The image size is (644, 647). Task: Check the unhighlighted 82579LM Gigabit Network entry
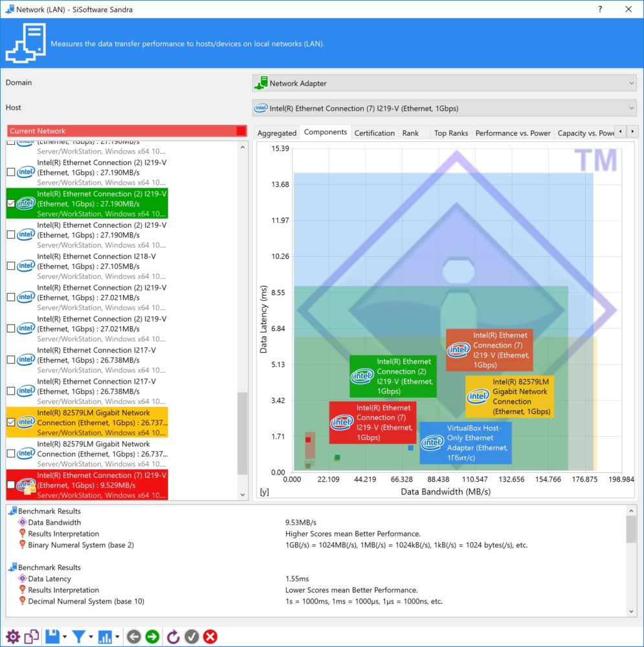pos(11,454)
